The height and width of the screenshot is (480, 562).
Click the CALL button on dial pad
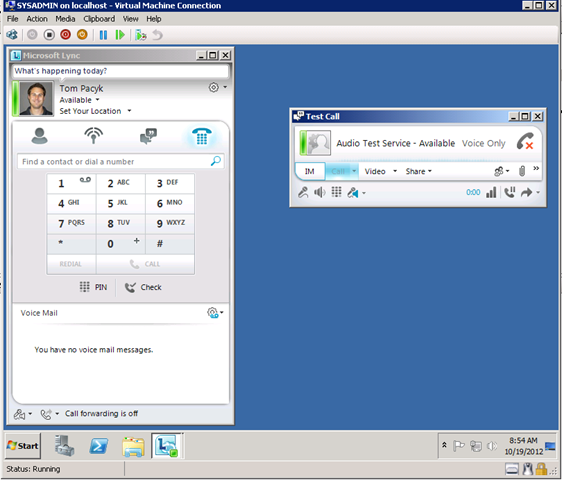click(145, 264)
